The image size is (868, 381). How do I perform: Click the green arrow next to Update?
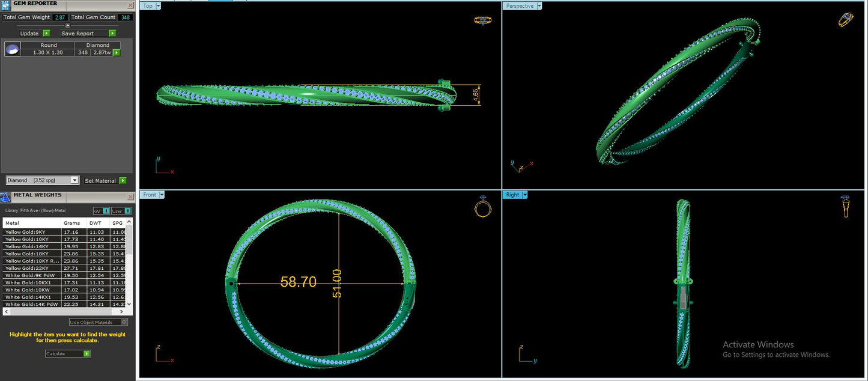(x=46, y=34)
